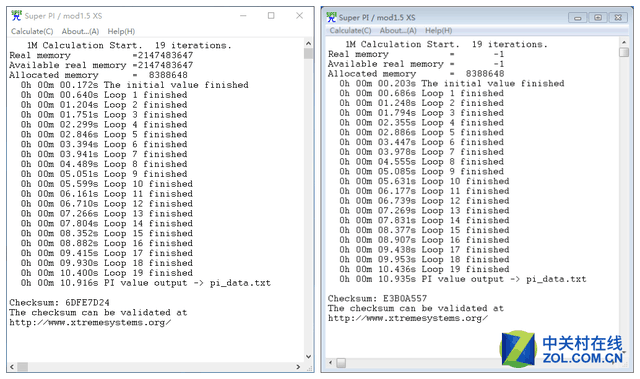Click '03.447s Loop 6 finished' line

[422, 142]
